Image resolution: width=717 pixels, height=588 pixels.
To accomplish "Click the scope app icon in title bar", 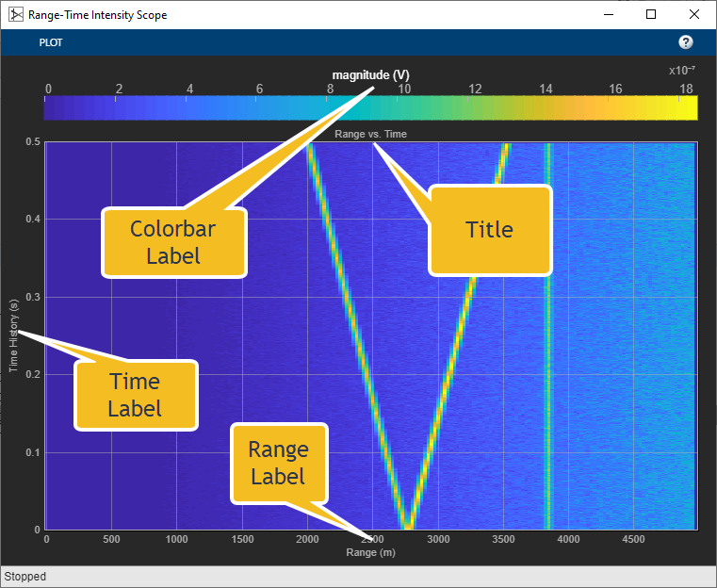I will pyautogui.click(x=16, y=15).
